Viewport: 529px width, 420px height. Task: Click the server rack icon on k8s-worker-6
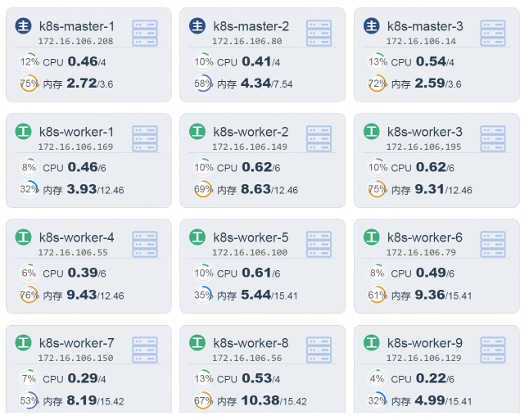click(493, 244)
